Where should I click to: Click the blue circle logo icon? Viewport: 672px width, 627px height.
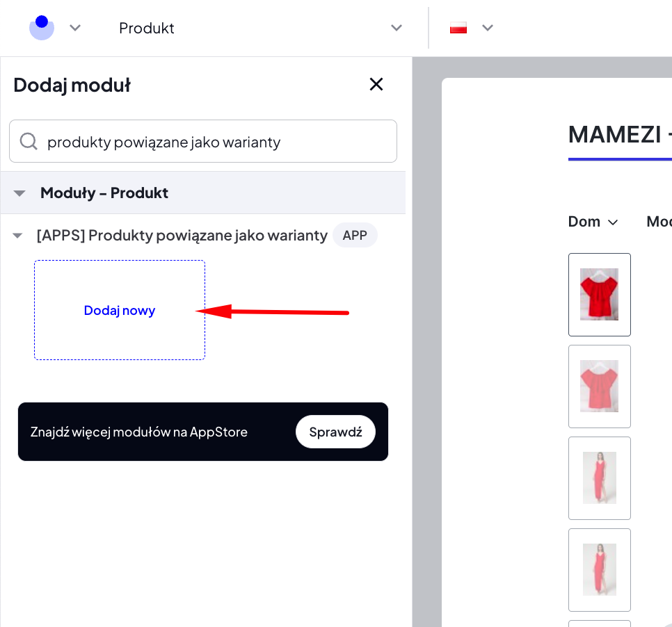point(42,27)
